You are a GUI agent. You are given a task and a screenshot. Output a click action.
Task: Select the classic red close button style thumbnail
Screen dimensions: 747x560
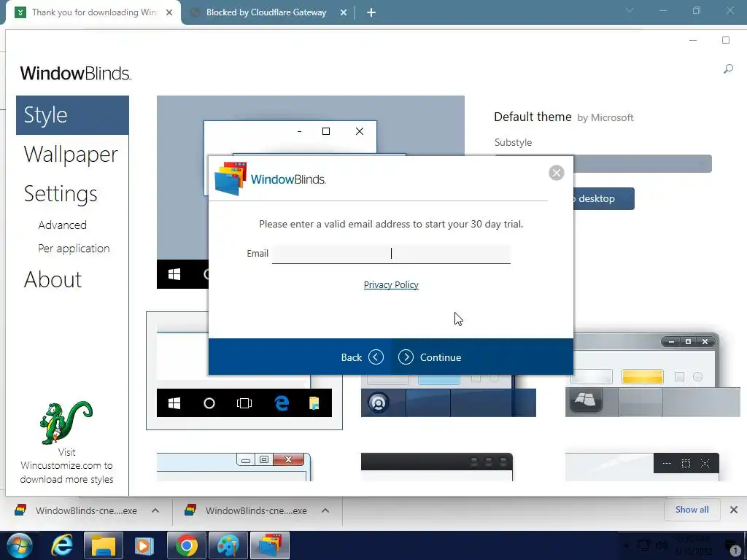point(234,467)
